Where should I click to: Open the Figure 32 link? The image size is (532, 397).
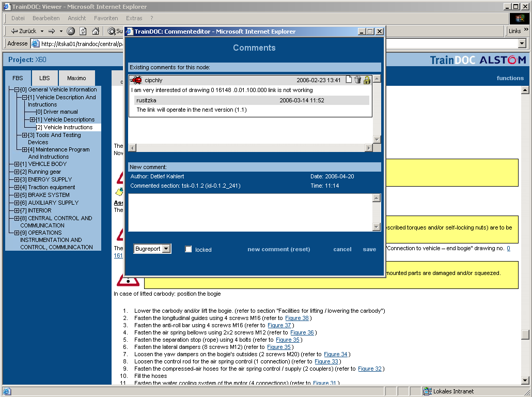coord(370,369)
